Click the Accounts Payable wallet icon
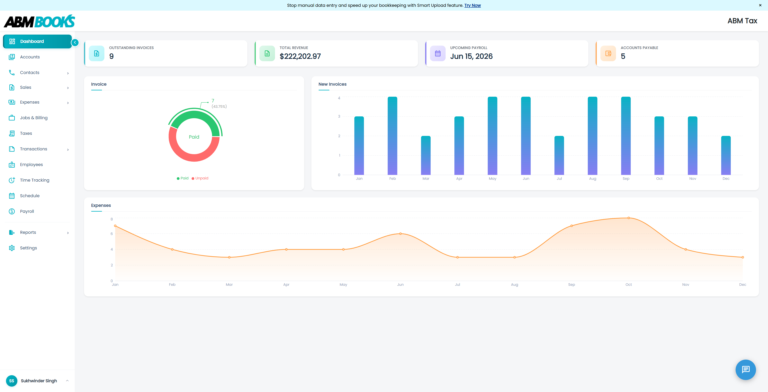The height and width of the screenshot is (392, 768). 608,53
